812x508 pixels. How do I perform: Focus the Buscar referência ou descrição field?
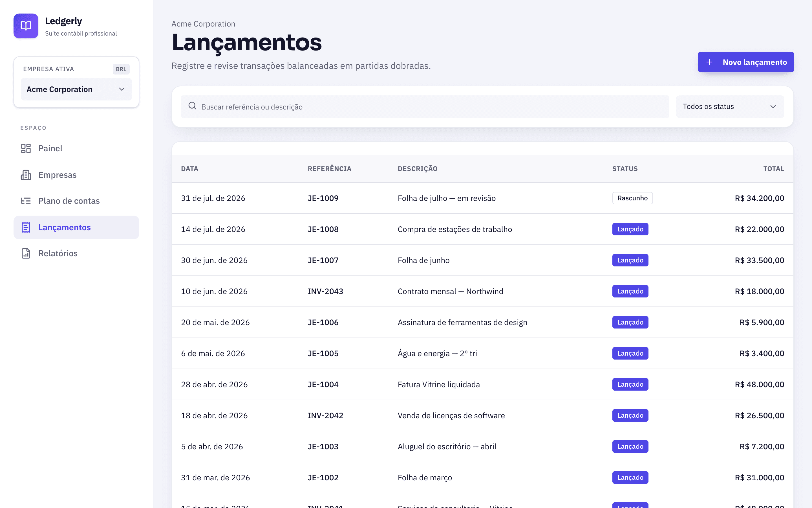pos(425,107)
